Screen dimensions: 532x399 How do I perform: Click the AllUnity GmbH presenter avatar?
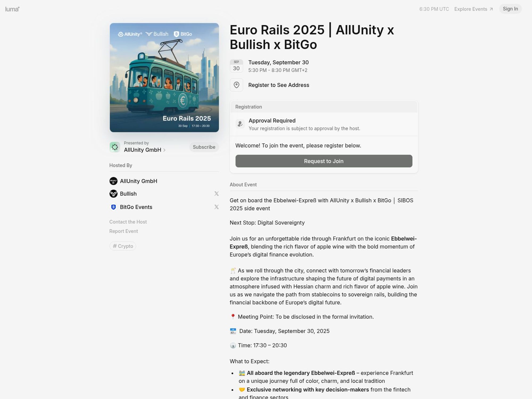[115, 147]
